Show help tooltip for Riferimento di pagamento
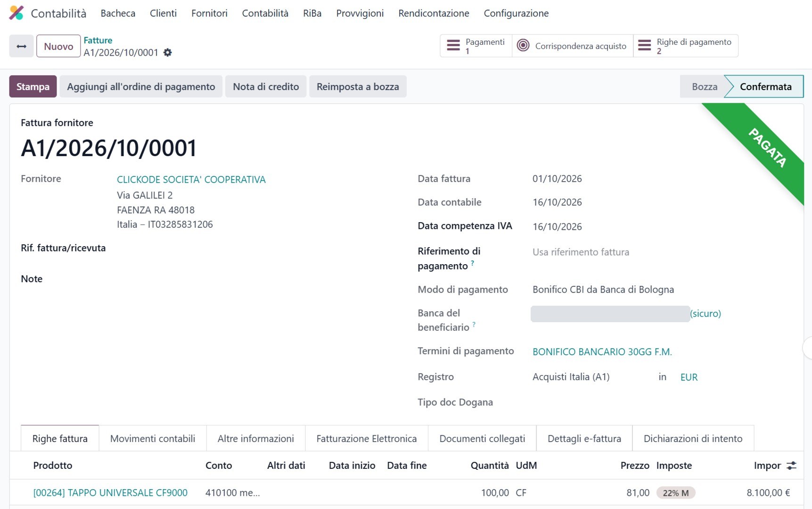 [472, 263]
